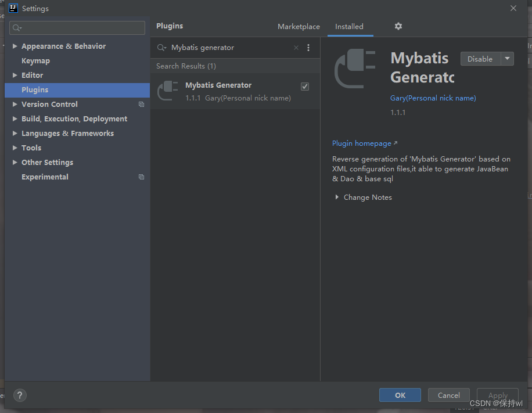Click the plugin settings gear icon

tap(398, 26)
